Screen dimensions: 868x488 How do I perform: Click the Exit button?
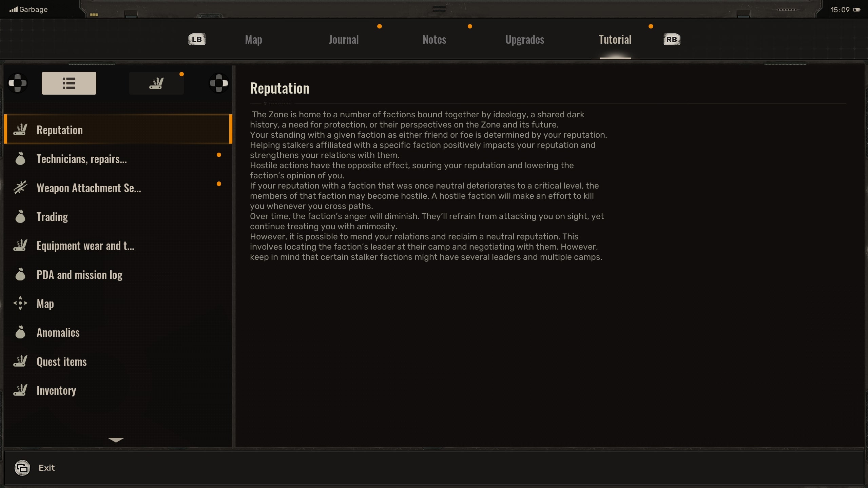(46, 468)
